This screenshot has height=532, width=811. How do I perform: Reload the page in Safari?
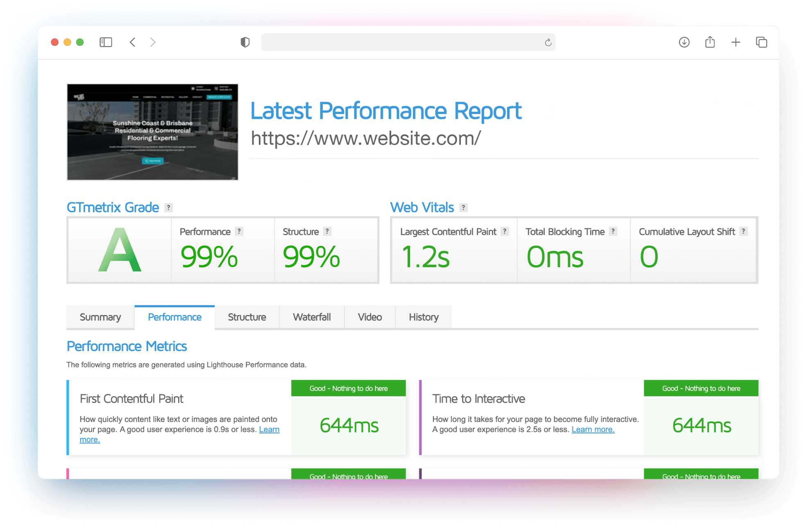pos(548,42)
